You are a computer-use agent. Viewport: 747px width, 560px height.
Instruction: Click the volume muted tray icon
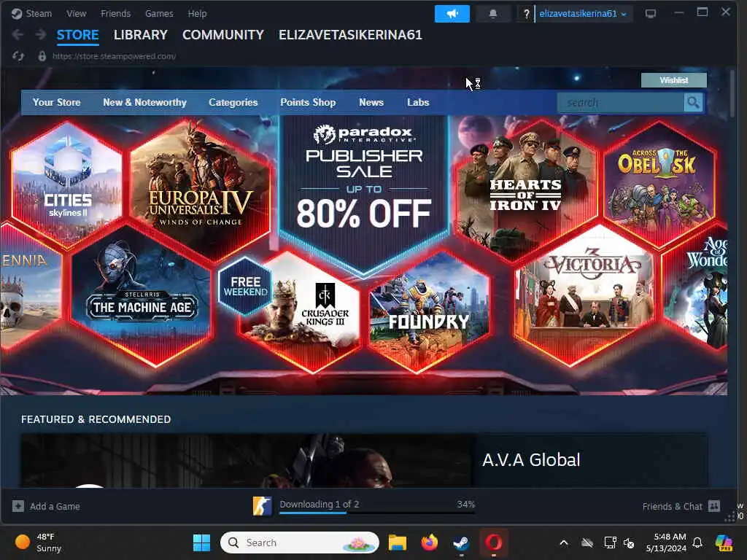click(x=629, y=542)
